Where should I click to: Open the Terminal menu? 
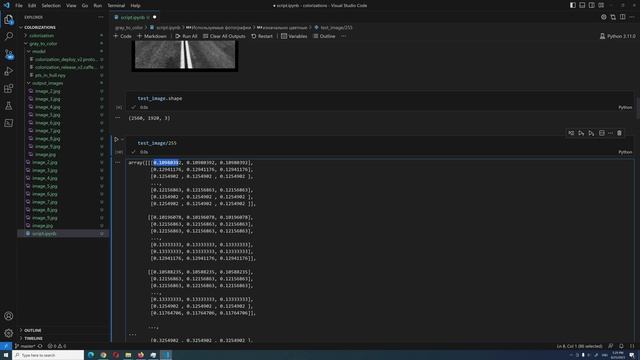(116, 6)
